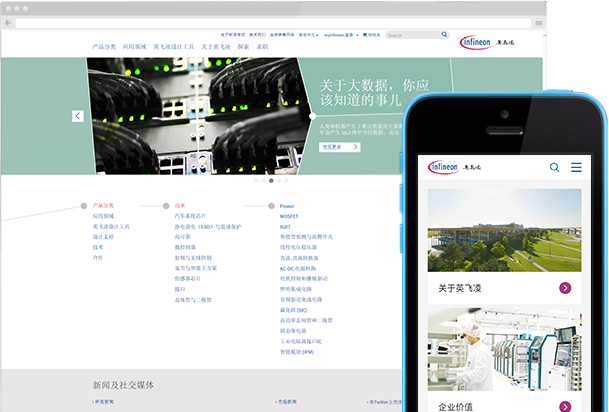
Task: Open 探索 in the top navigation menu
Action: click(243, 47)
